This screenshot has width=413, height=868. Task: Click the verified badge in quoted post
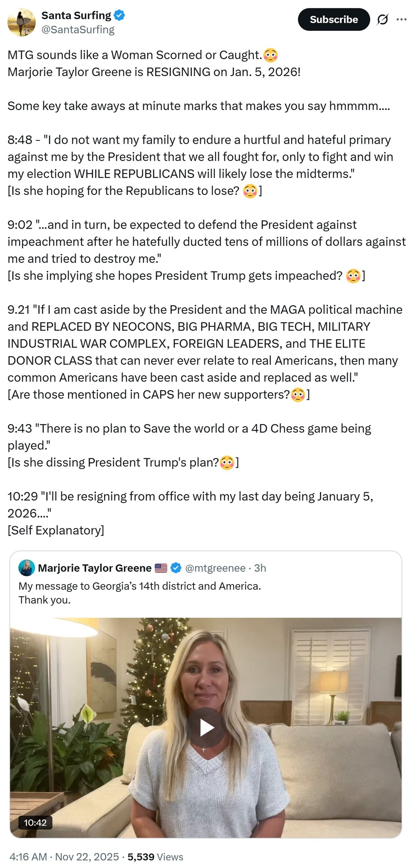pyautogui.click(x=176, y=568)
